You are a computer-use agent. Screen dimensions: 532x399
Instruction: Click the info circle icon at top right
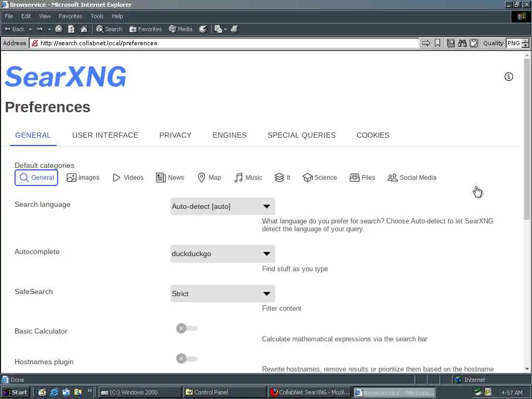pyautogui.click(x=508, y=77)
